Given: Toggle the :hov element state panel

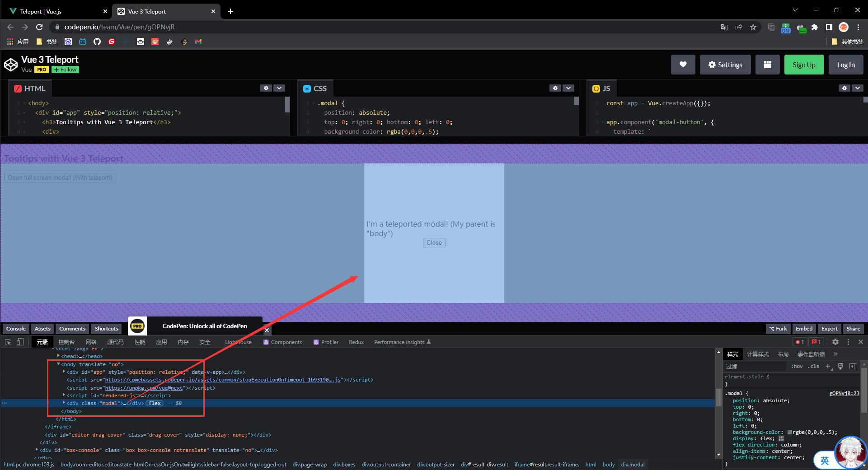Looking at the screenshot, I should tap(797, 366).
